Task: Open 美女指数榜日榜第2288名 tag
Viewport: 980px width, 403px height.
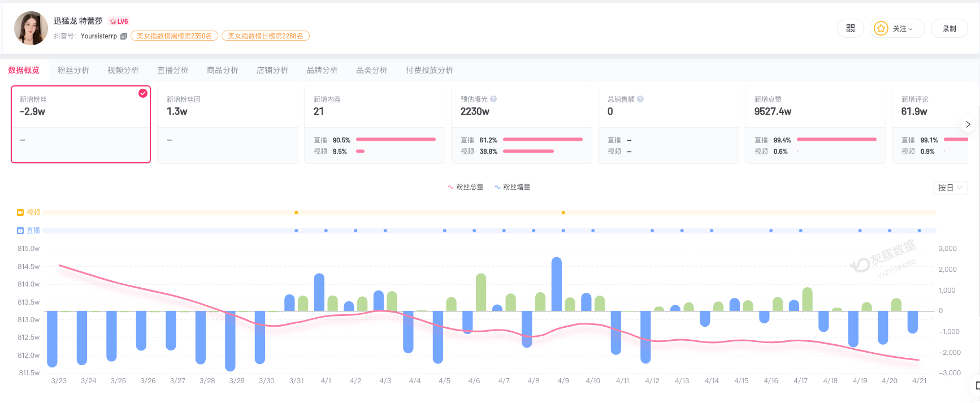Action: 266,36
